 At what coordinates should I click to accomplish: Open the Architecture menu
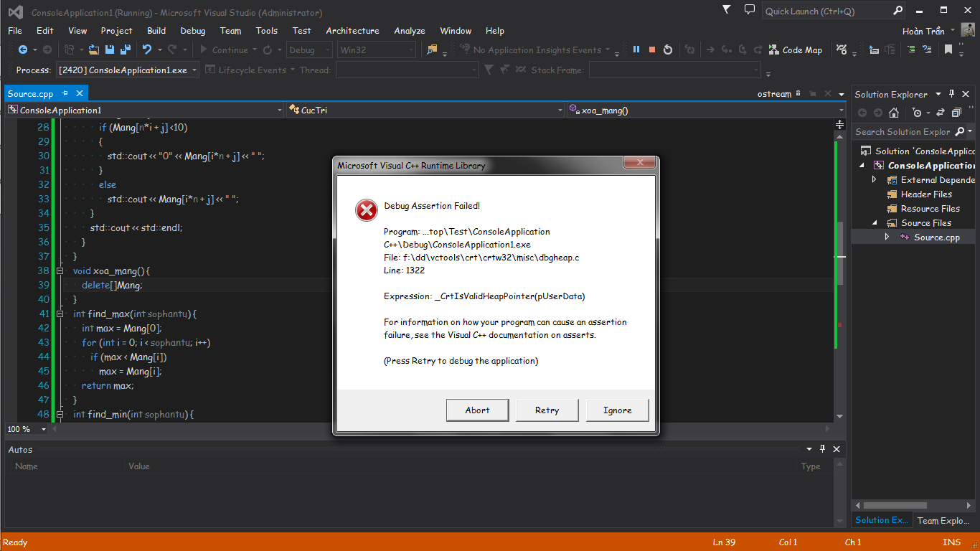352,30
